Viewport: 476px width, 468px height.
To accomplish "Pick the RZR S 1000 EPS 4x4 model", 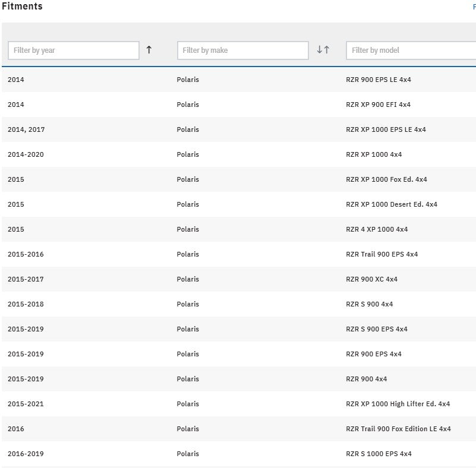I will 379,454.
